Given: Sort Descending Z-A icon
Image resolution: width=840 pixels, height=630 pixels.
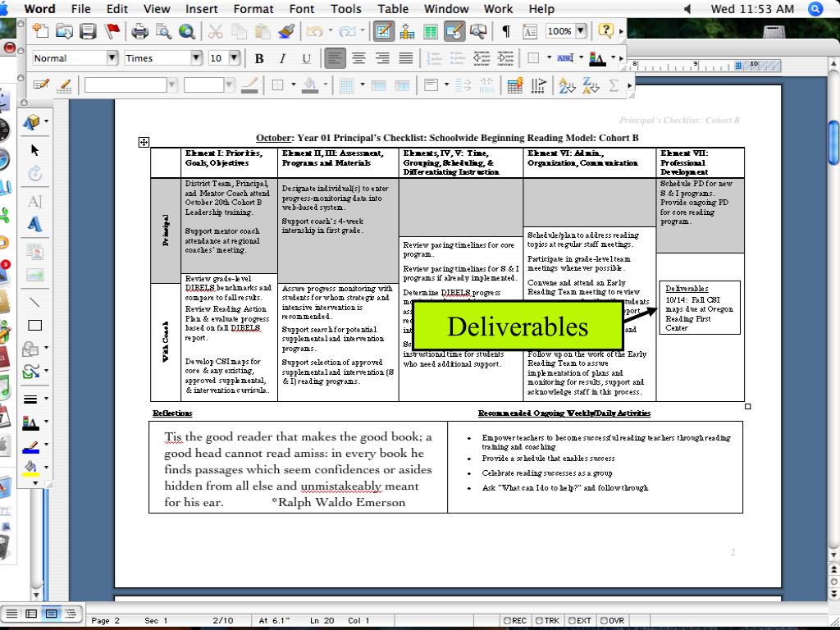Looking at the screenshot, I should pyautogui.click(x=591, y=85).
